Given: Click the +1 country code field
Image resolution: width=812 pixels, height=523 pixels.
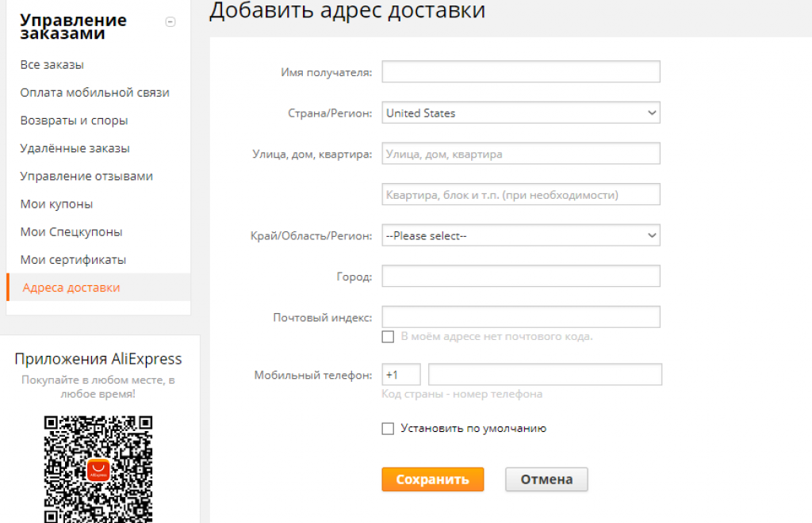Looking at the screenshot, I should [401, 375].
